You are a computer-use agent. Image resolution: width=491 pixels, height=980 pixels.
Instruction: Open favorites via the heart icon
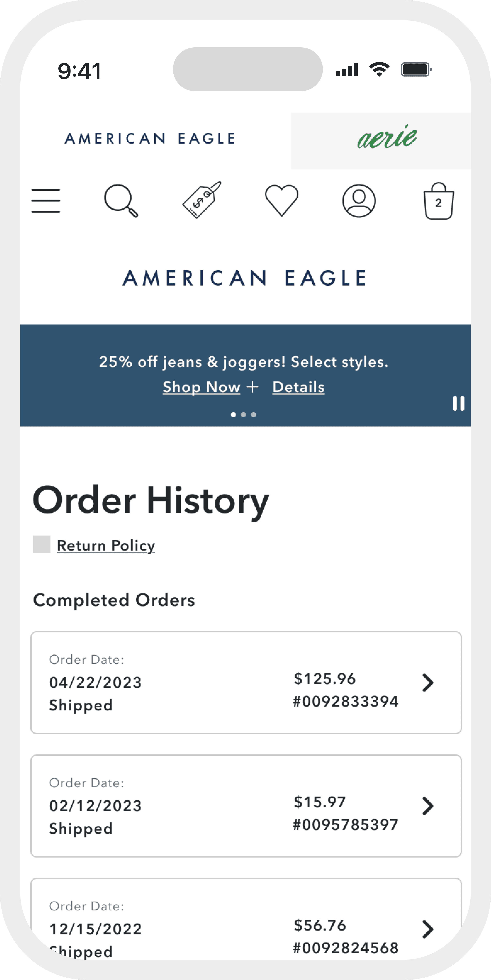(282, 200)
